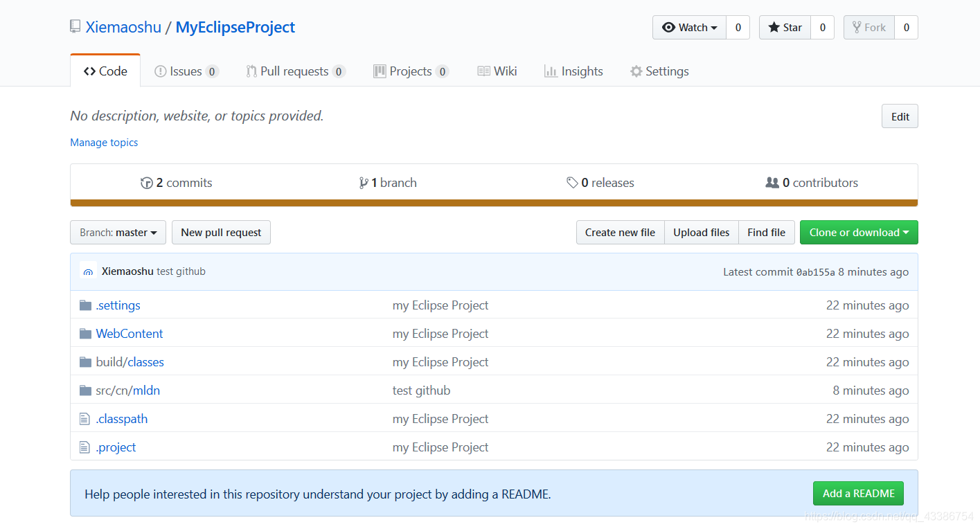The image size is (980, 529).
Task: Star this repository
Action: pyautogui.click(x=785, y=28)
